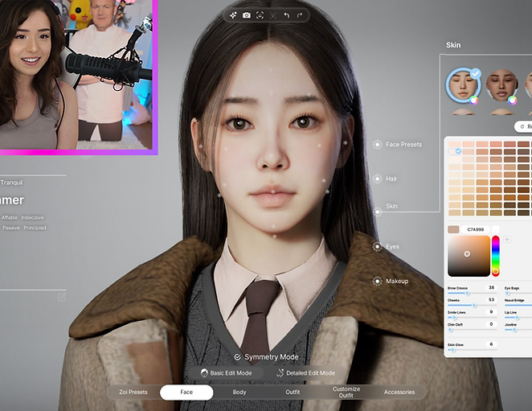Viewport: 532px width, 411px height.
Task: Click the Detailed Edit Mode tool icon
Action: tap(280, 373)
